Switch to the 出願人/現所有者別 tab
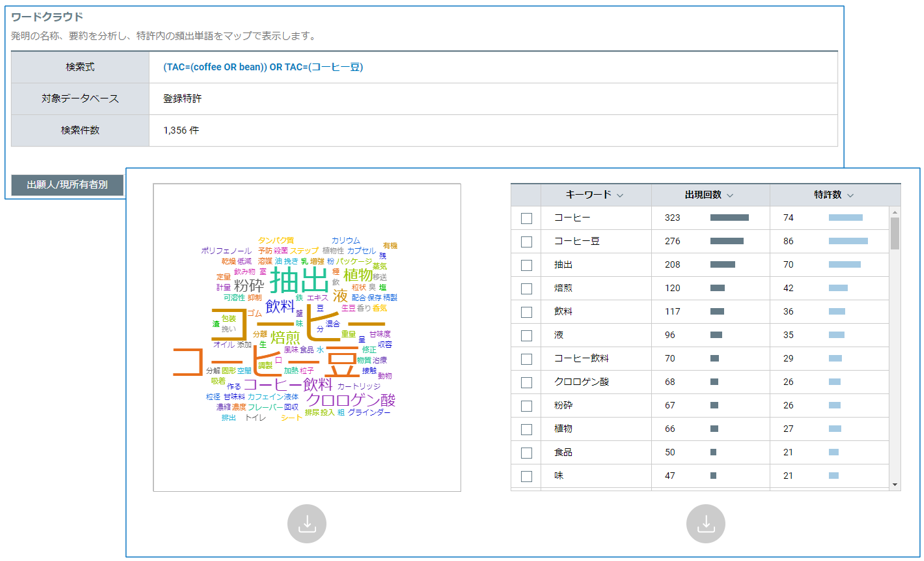The width and height of the screenshot is (924, 561). click(67, 185)
